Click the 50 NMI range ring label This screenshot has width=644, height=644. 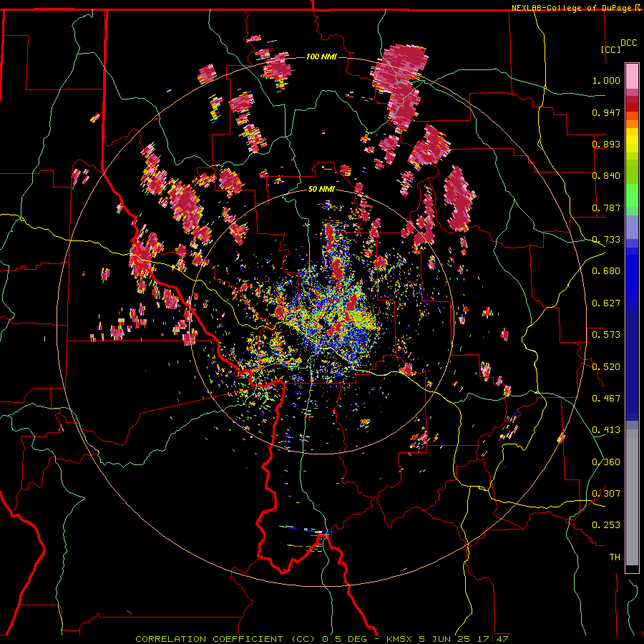[x=321, y=190]
